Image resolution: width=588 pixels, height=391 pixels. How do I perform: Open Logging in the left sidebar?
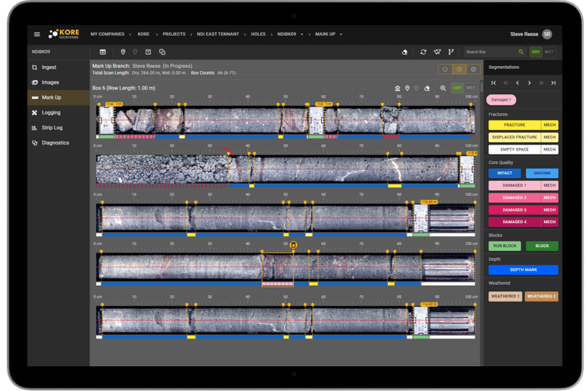tap(51, 113)
